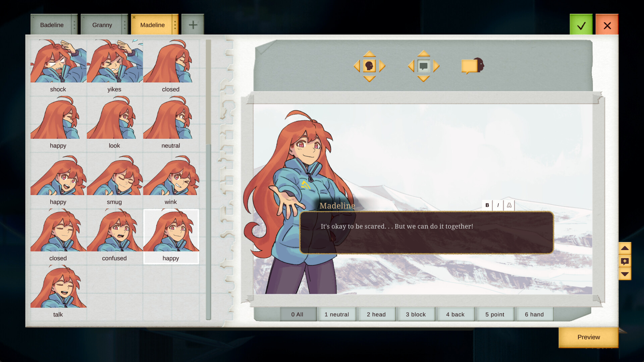Click the panel move-down arrow at right
This screenshot has height=362, width=644.
click(625, 274)
